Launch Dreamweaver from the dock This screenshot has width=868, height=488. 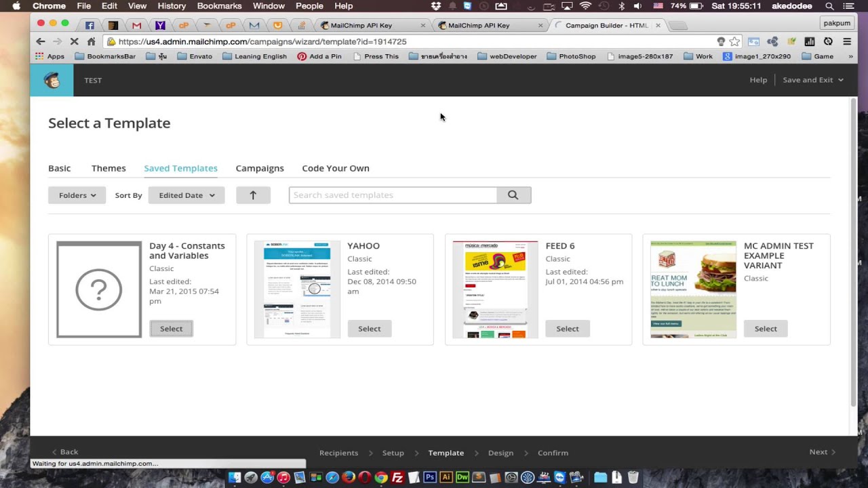click(x=462, y=477)
